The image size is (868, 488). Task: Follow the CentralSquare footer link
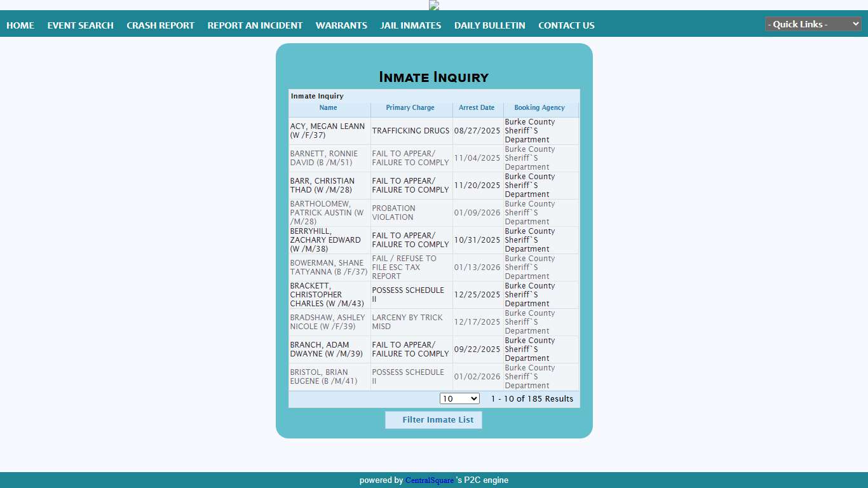tap(430, 480)
